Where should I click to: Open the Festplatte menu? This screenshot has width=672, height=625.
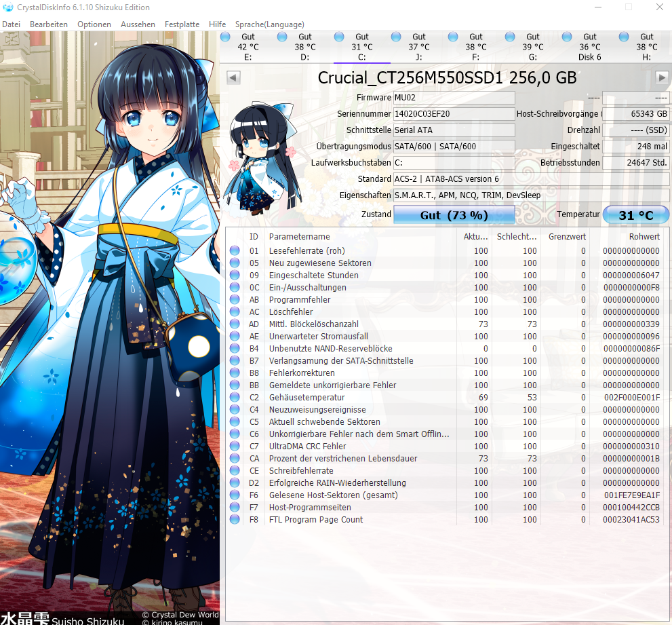(182, 24)
